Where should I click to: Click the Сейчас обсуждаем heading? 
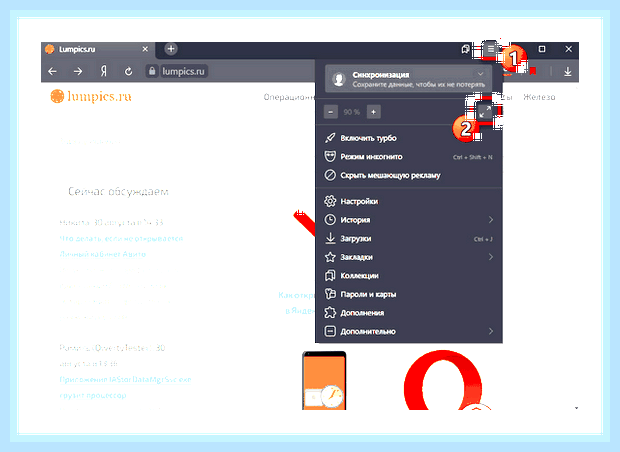(118, 192)
